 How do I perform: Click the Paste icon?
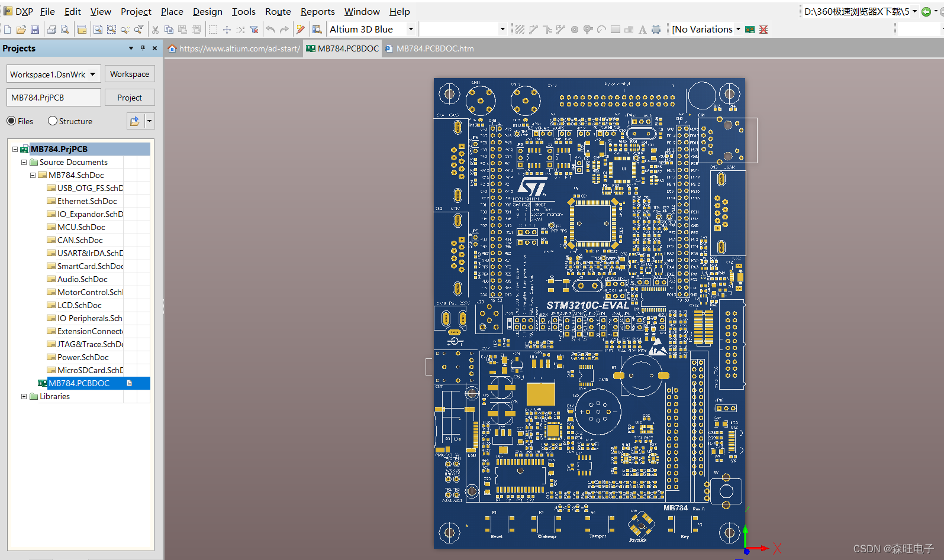[182, 30]
